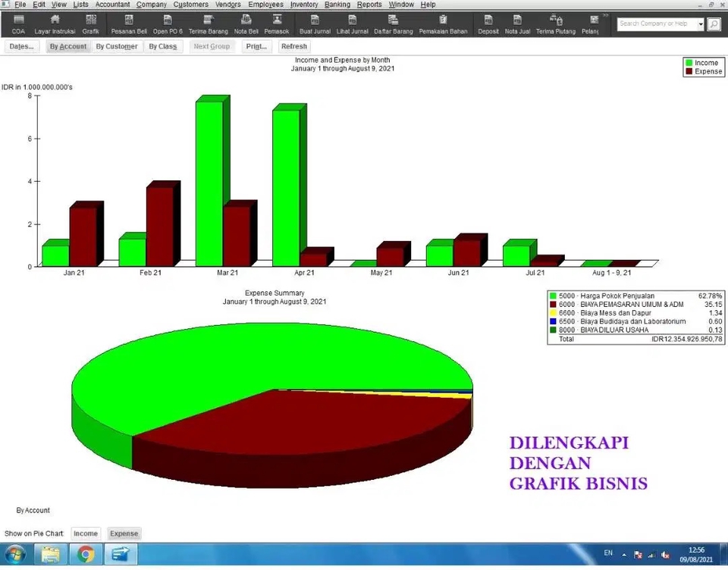Screen dimensions: 728x570
Task: Activate the By Account grouping
Action: (67, 46)
